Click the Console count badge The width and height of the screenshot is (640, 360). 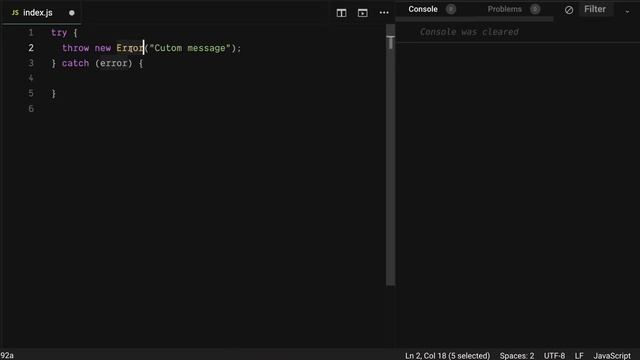click(x=451, y=9)
